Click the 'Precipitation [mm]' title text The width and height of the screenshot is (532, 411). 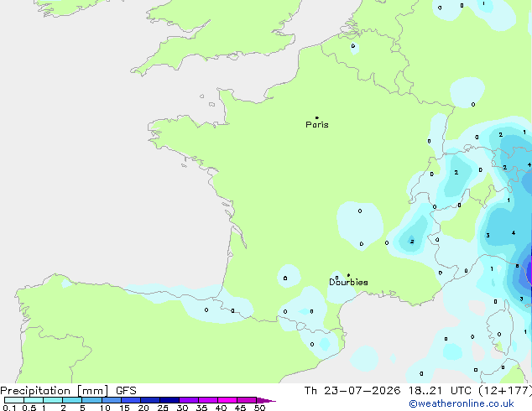(x=55, y=391)
